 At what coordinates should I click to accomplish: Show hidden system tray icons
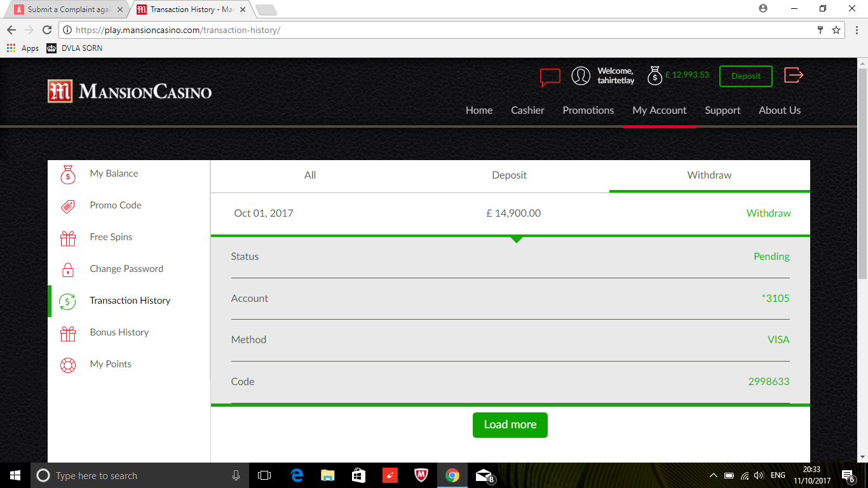(x=713, y=475)
